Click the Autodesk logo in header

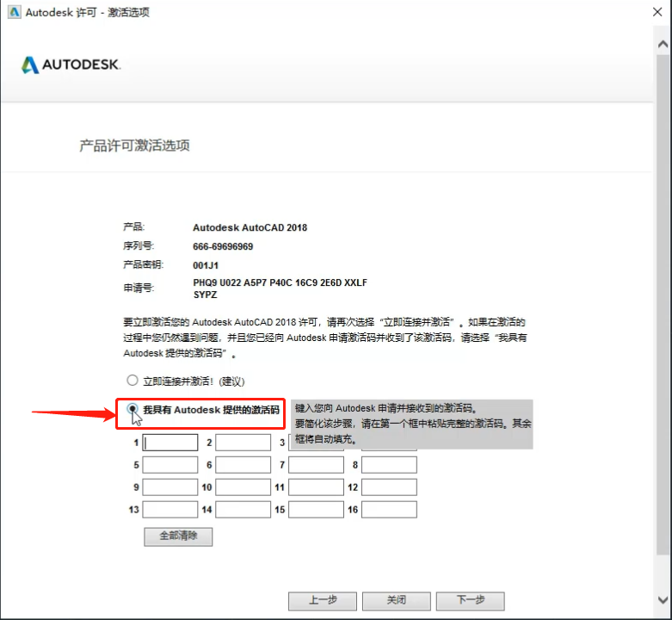71,65
